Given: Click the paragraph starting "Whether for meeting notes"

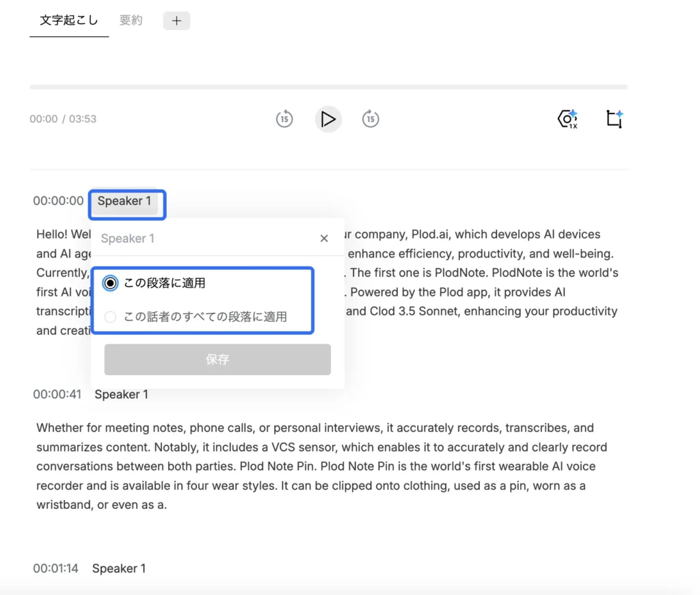Looking at the screenshot, I should point(321,467).
